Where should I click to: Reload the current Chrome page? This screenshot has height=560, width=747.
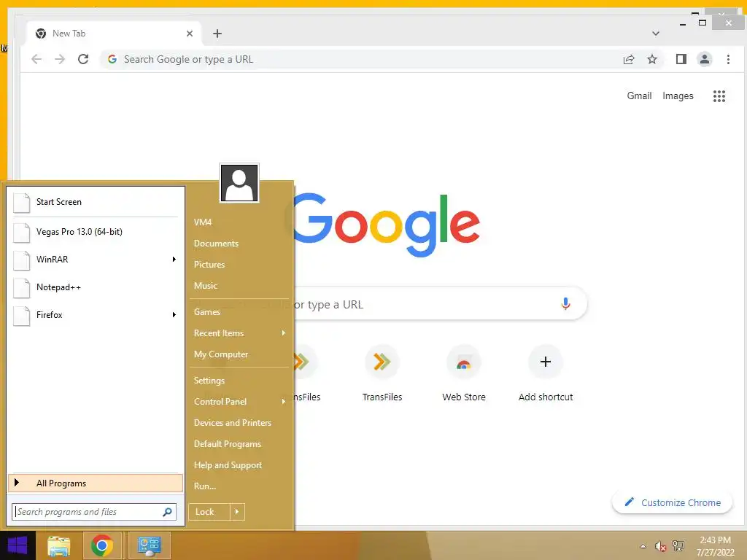(83, 59)
